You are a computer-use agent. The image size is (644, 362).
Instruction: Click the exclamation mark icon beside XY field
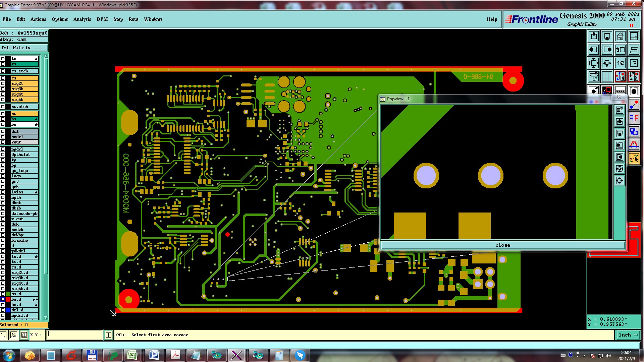click(109, 335)
